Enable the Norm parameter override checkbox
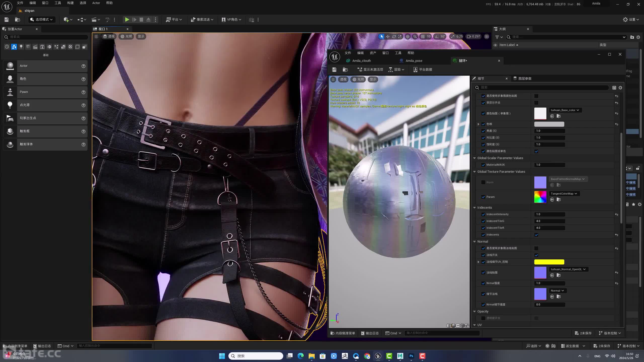Screen dimensions: 644x362 [x=483, y=182]
